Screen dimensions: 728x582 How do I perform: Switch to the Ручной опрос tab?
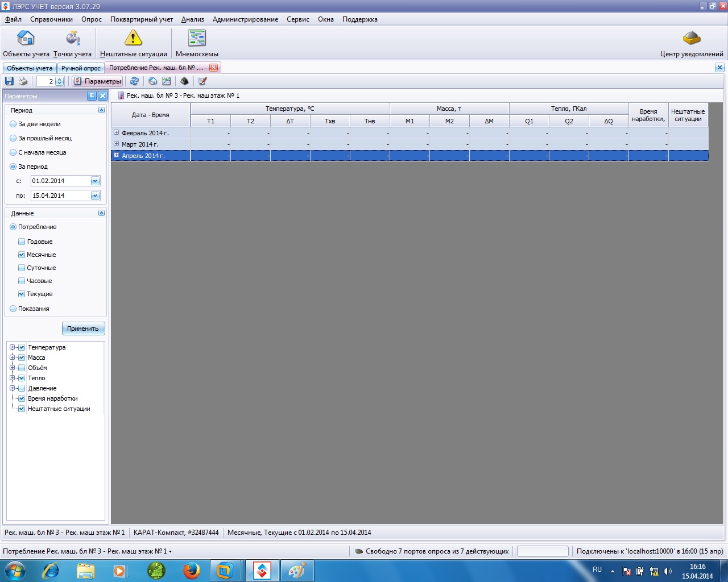coord(81,68)
